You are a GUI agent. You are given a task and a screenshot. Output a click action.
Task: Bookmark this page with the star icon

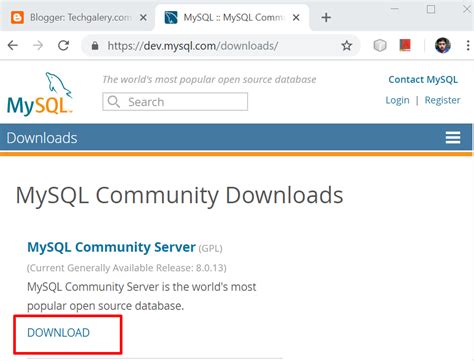click(347, 46)
